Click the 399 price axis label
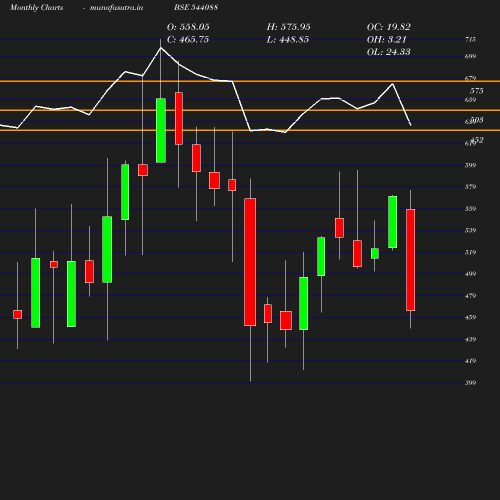This screenshot has height=500, width=500. pyautogui.click(x=470, y=383)
